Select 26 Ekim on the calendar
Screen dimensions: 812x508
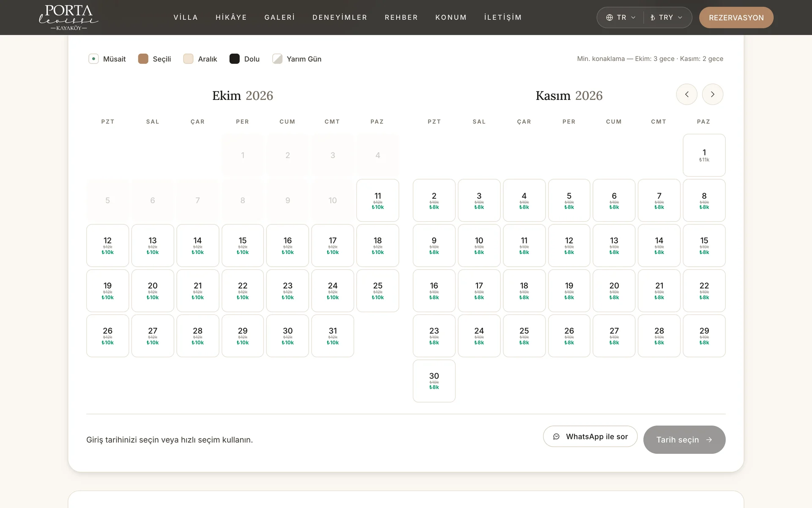point(107,336)
